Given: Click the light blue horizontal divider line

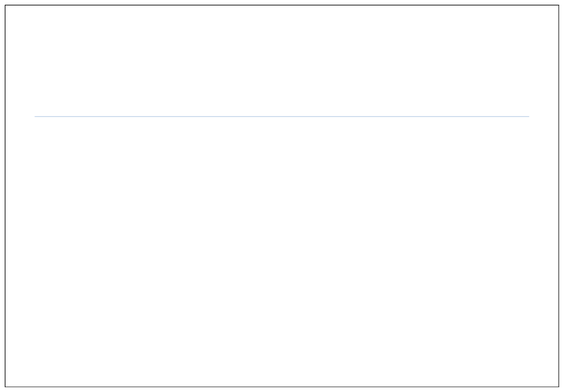Looking at the screenshot, I should (x=281, y=116).
